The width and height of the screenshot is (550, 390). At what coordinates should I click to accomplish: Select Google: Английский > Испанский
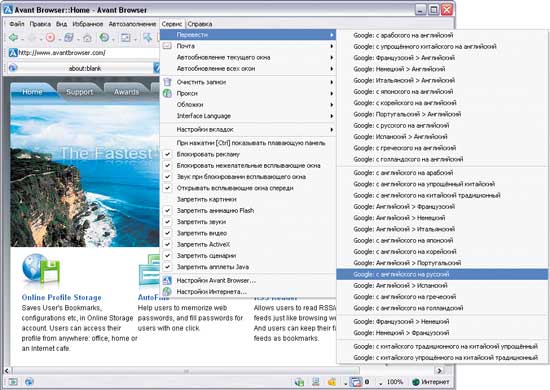click(x=442, y=285)
